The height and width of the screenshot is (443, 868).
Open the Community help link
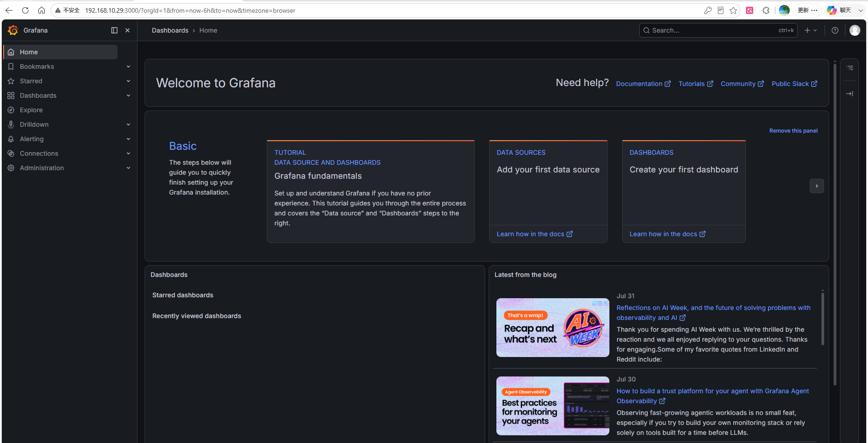click(742, 84)
